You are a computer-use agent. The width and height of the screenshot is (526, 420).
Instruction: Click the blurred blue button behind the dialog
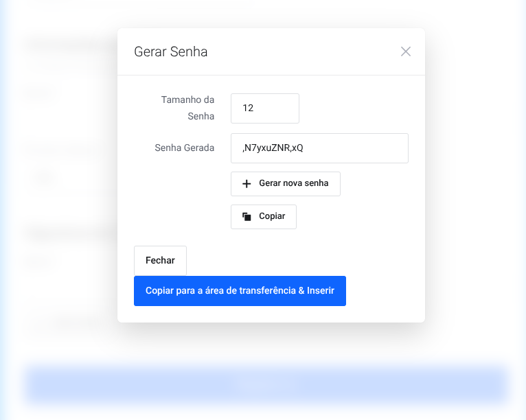tap(266, 384)
